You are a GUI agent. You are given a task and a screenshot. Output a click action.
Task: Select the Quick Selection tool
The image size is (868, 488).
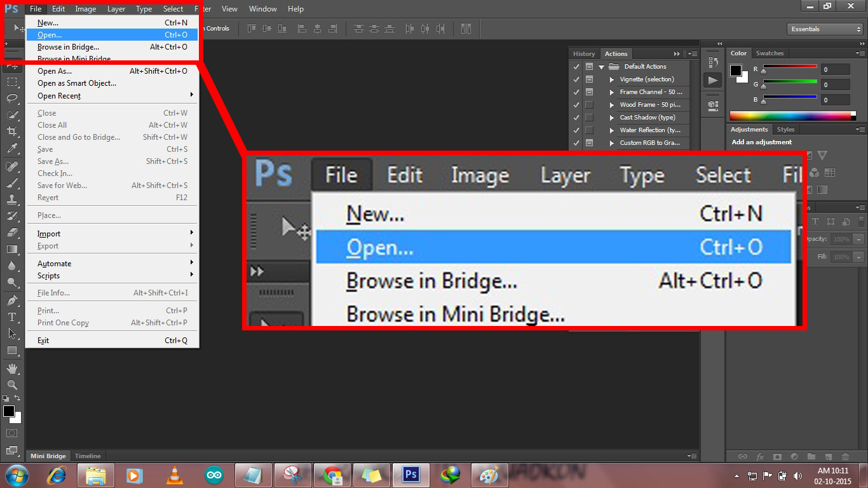[x=12, y=115]
